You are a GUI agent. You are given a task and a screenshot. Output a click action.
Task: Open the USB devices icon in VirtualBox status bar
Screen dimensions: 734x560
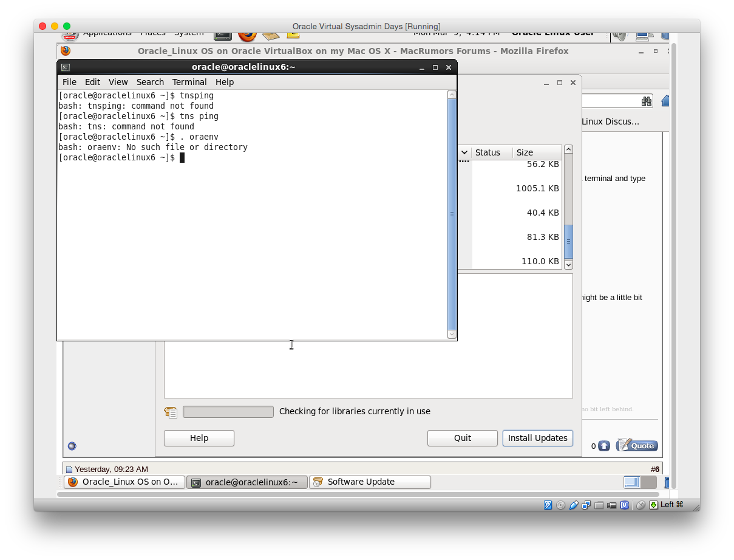point(574,505)
